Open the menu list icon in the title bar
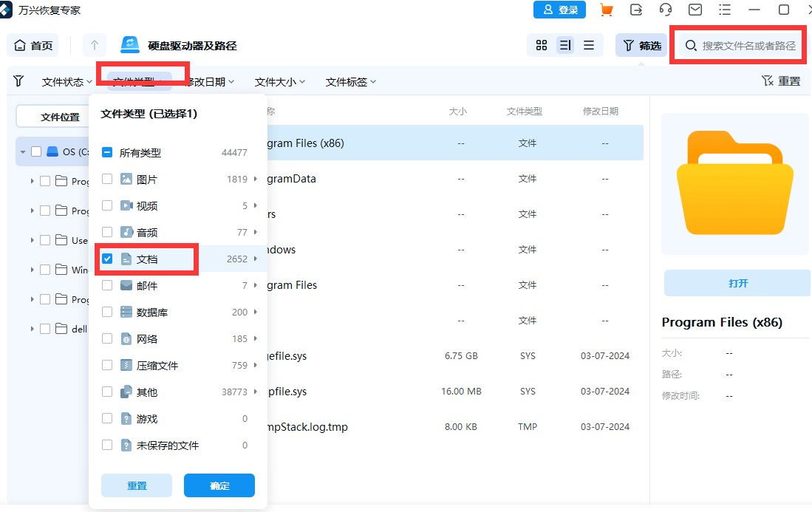The width and height of the screenshot is (812, 512). point(725,10)
